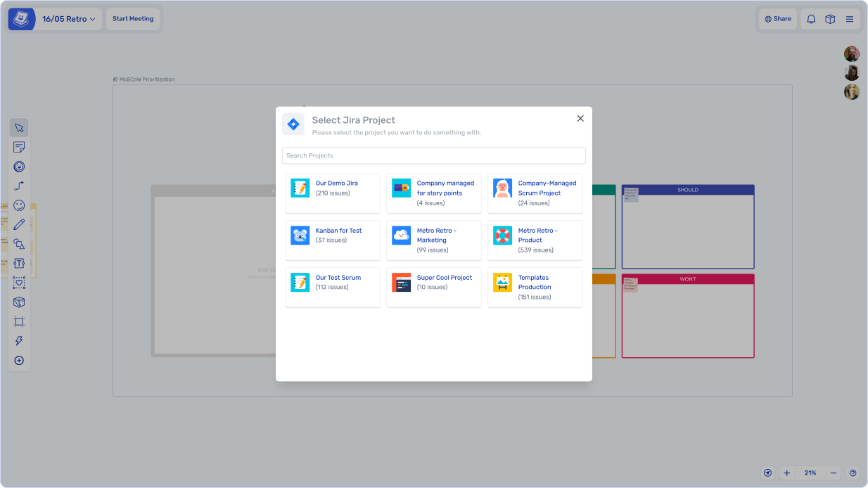Open notifications bell
This screenshot has width=868, height=488.
click(x=811, y=19)
